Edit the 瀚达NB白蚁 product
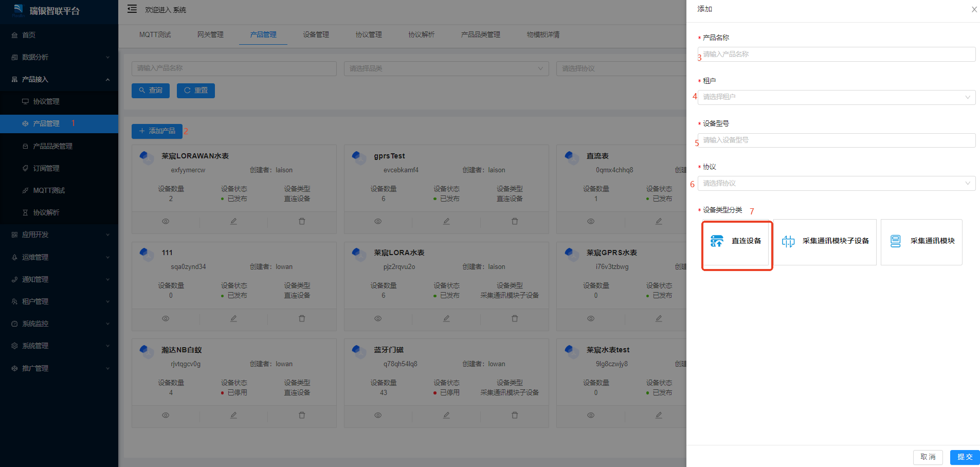 coord(233,415)
